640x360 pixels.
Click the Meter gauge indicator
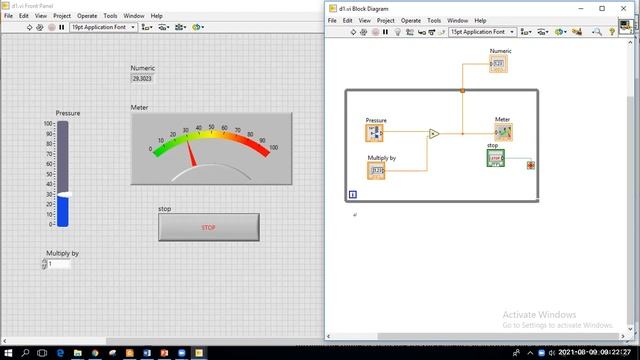point(211,149)
